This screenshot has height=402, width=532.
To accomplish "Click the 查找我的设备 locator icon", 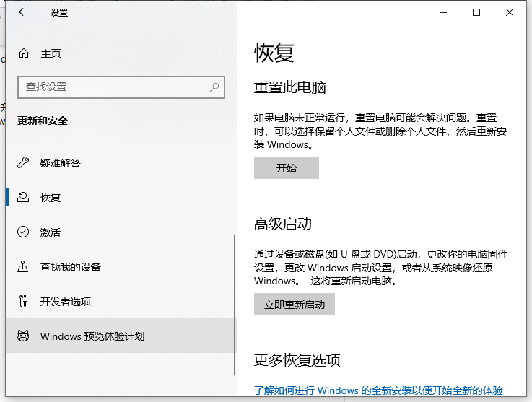I will click(x=23, y=266).
